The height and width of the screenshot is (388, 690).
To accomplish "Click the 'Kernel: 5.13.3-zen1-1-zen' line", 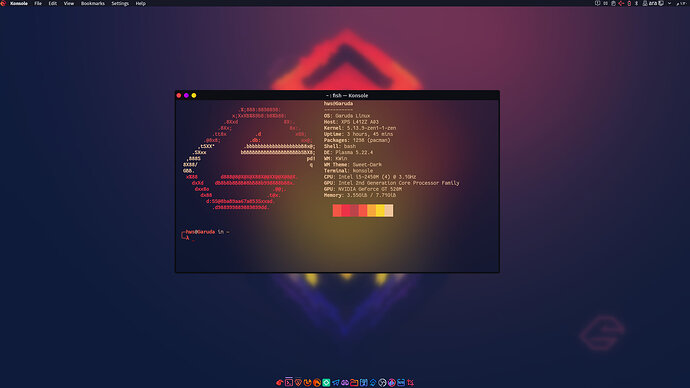I will coord(360,128).
